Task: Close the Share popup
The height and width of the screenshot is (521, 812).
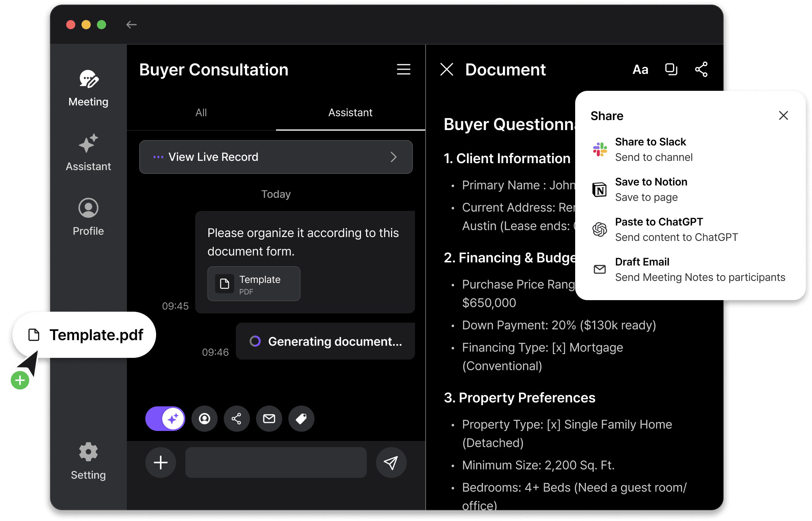Action: [783, 115]
